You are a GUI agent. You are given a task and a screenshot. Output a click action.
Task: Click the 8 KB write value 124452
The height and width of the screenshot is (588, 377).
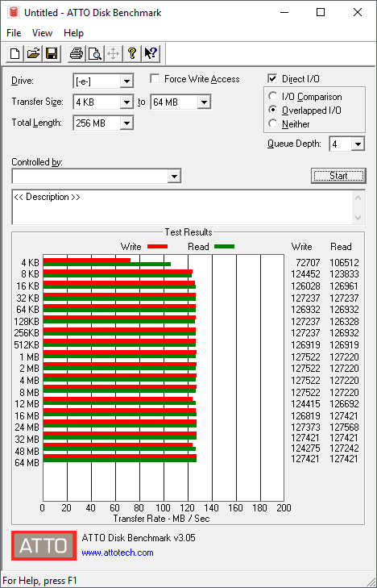(306, 274)
